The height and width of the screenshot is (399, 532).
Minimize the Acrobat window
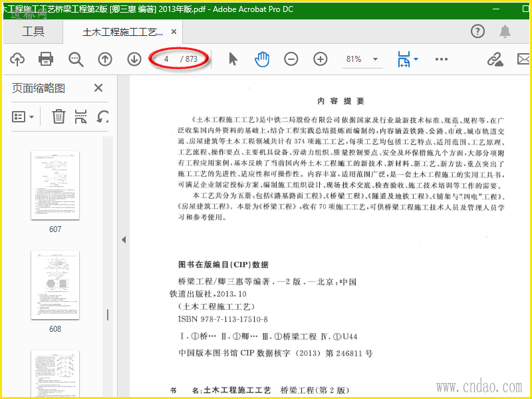(496, 9)
